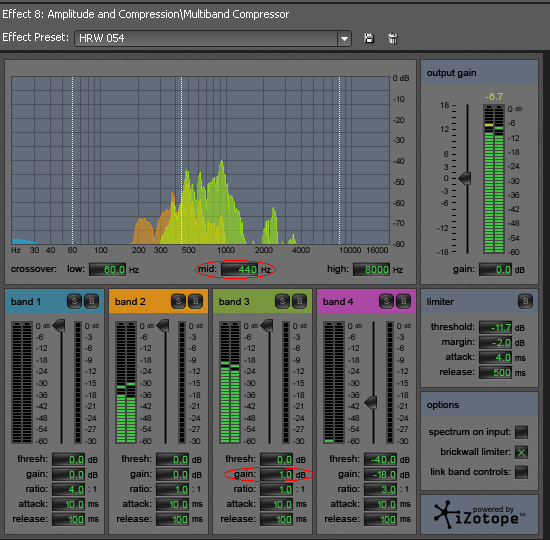Enable spectrum on input checkbox
This screenshot has width=550, height=540.
coord(521,432)
